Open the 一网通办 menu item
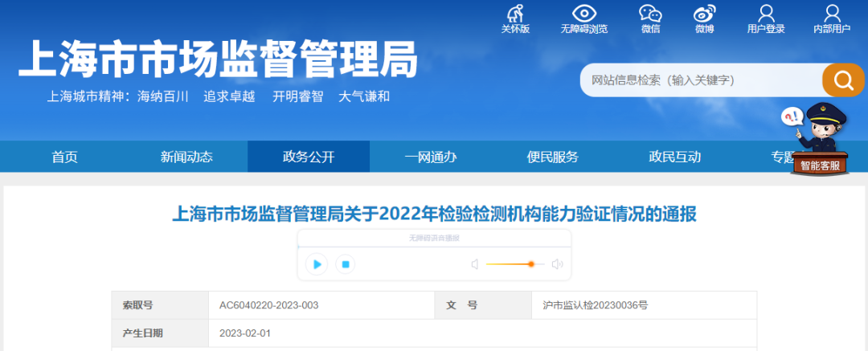The width and height of the screenshot is (868, 351). [431, 157]
